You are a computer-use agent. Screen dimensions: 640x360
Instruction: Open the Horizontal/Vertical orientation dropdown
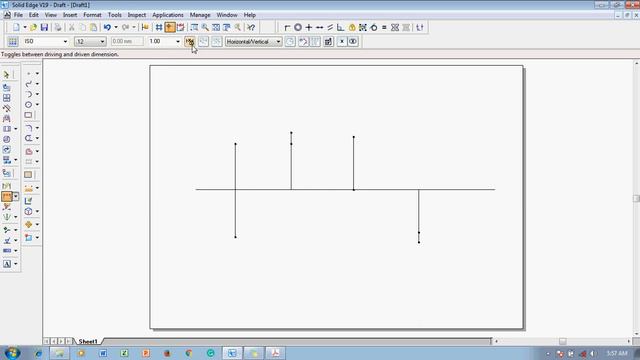pos(278,42)
